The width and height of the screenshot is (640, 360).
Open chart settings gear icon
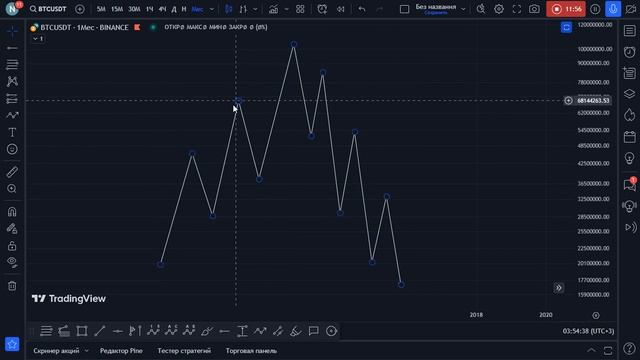click(499, 9)
